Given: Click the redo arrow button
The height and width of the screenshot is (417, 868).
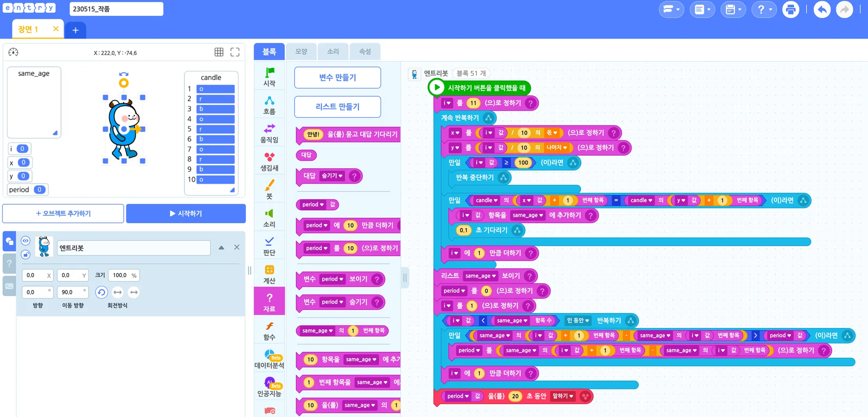Looking at the screenshot, I should (x=844, y=9).
